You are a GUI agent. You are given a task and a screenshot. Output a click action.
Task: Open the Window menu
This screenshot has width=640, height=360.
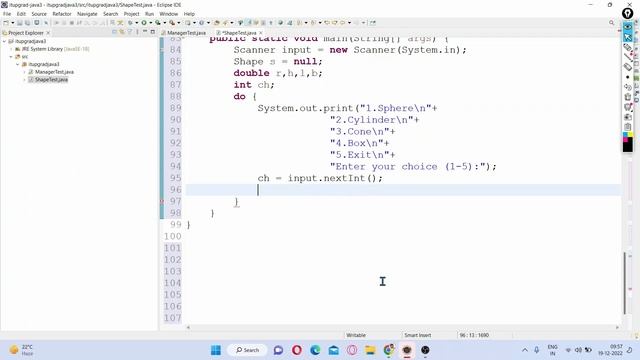(x=169, y=14)
